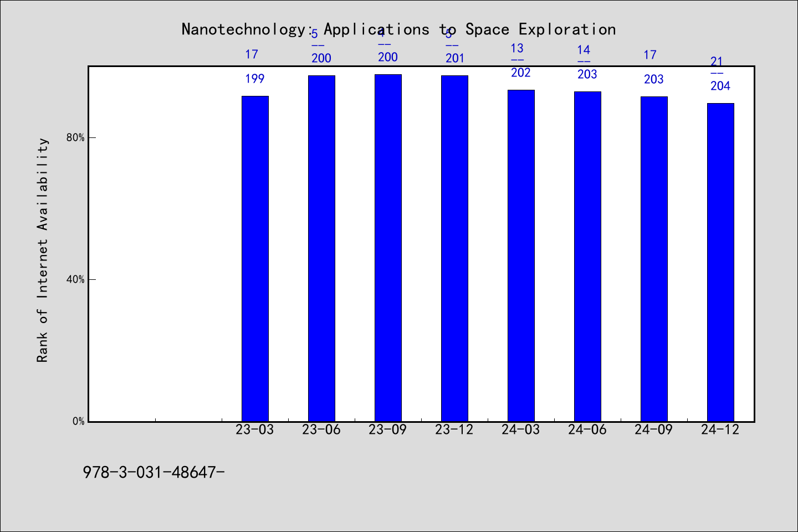The image size is (798, 532).
Task: Click the value 201 above the 23-12 bar
Action: (455, 58)
